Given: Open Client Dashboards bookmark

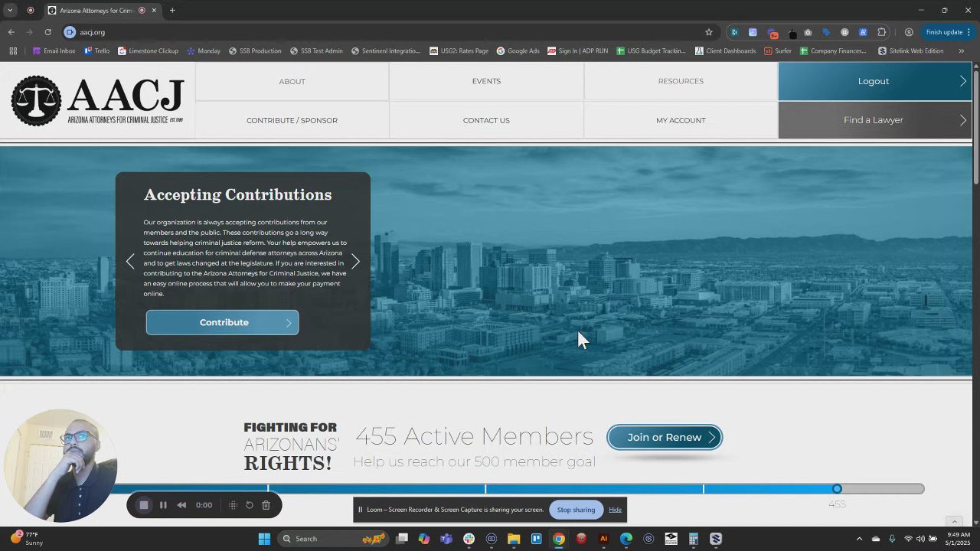Looking at the screenshot, I should [725, 51].
